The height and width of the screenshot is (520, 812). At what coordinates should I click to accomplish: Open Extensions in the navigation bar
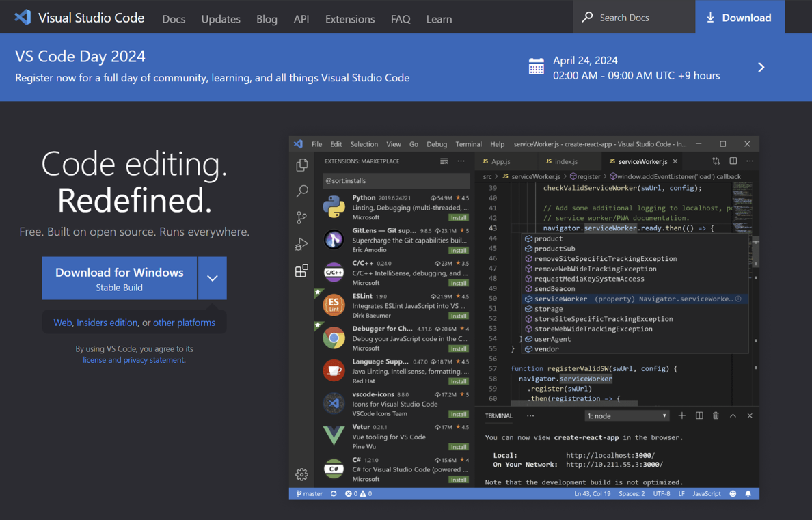(350, 19)
